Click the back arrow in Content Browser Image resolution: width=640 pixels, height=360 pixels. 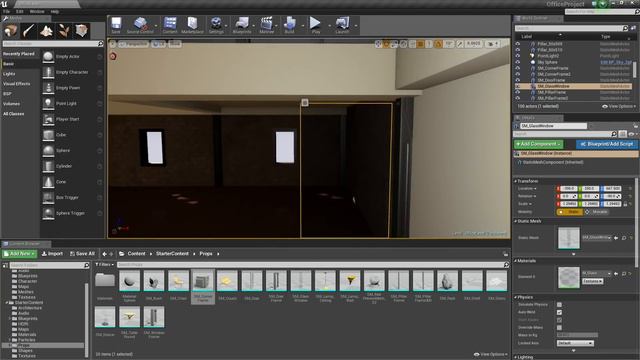point(104,254)
